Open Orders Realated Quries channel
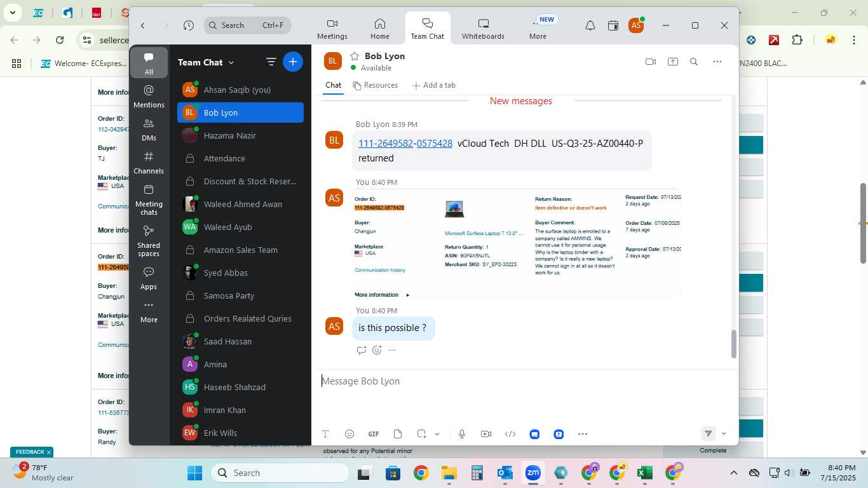 click(x=240, y=318)
